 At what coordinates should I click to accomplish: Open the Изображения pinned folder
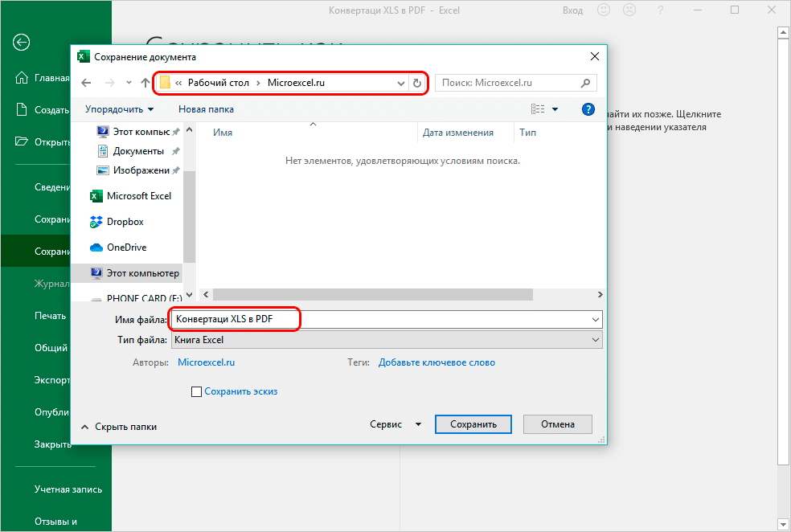coord(140,170)
